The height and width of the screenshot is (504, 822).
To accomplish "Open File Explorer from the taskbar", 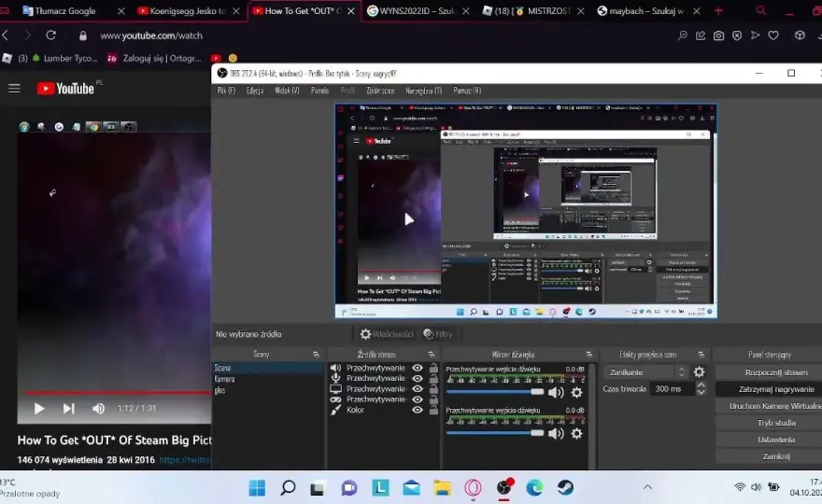I will pos(442,488).
